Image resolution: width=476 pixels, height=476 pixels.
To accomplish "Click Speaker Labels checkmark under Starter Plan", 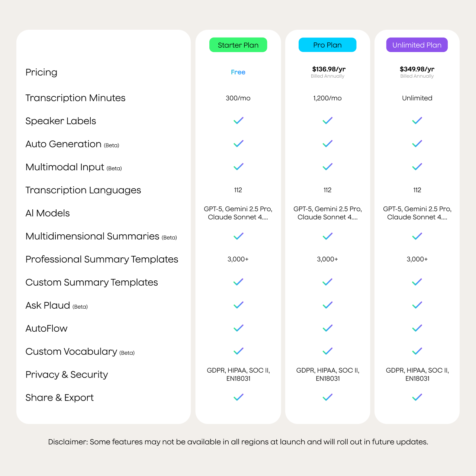I will (x=238, y=120).
